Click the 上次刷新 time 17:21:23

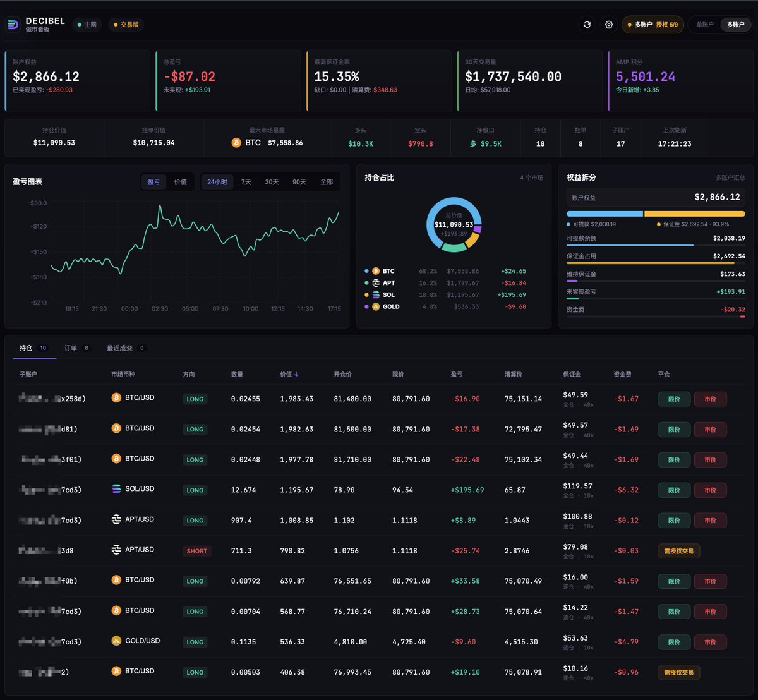click(x=675, y=143)
